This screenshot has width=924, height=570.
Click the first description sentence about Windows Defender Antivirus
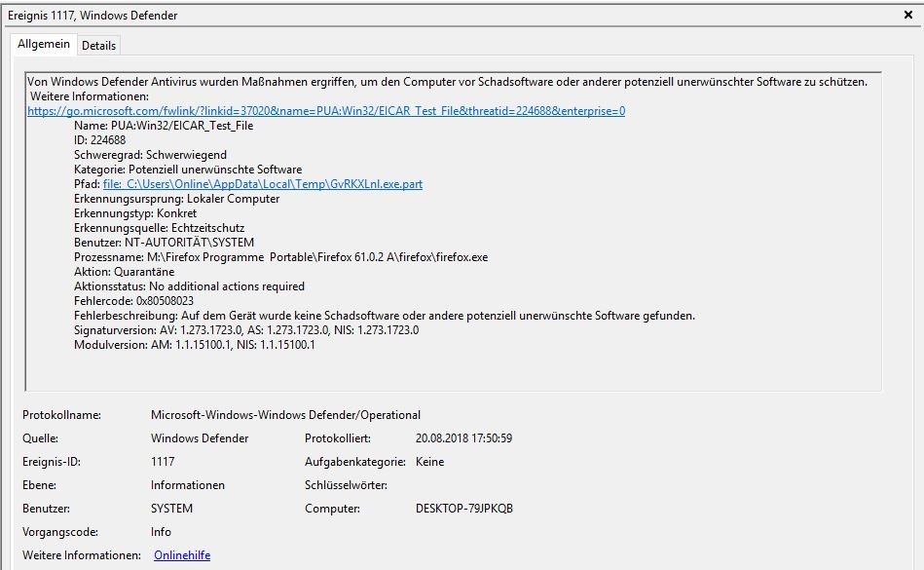point(447,82)
